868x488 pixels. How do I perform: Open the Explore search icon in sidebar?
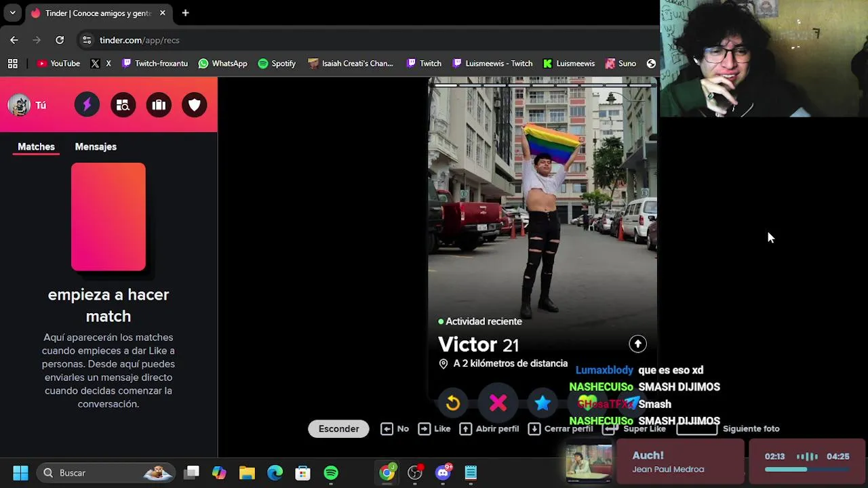click(x=123, y=105)
